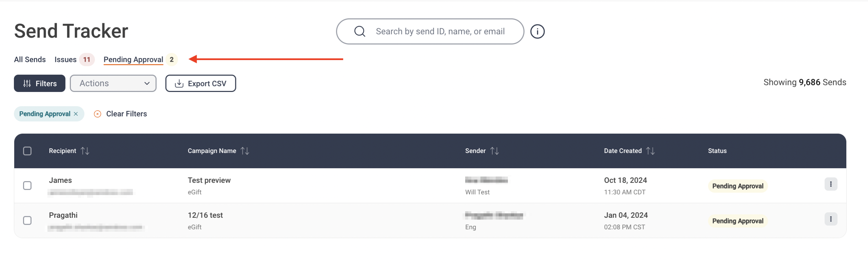Sort by Recipient column arrows
Viewport: 868px width, 268px height.
[85, 151]
